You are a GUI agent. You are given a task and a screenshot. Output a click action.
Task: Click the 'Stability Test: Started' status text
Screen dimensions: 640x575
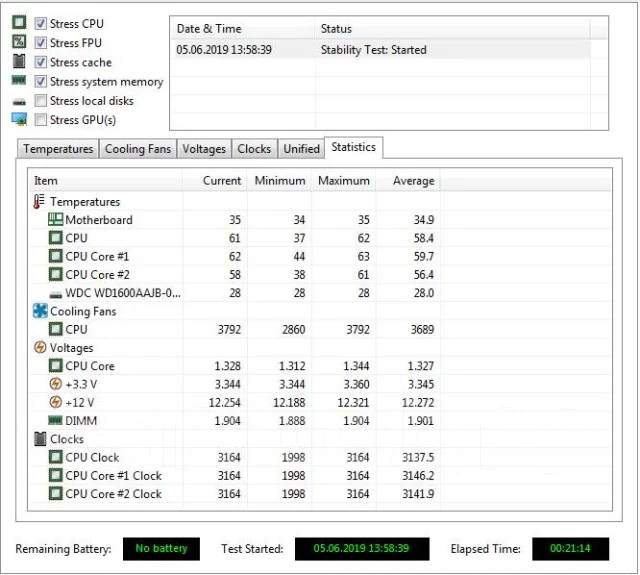tap(373, 50)
